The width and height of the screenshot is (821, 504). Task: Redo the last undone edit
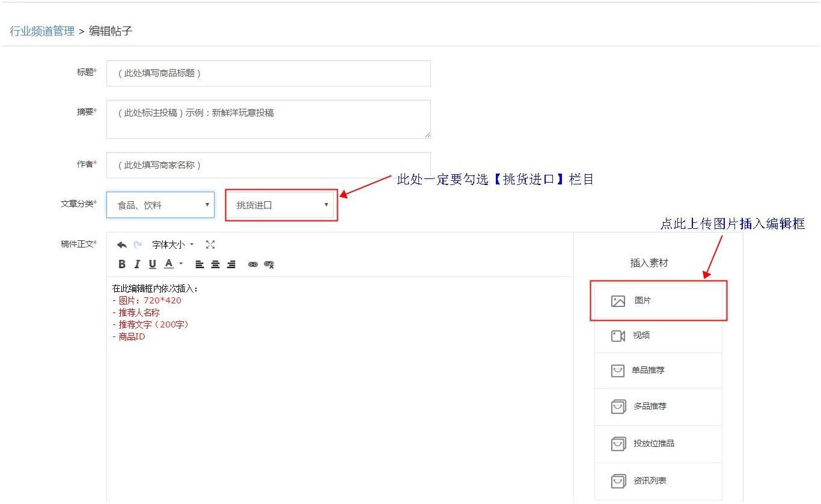tap(138, 244)
